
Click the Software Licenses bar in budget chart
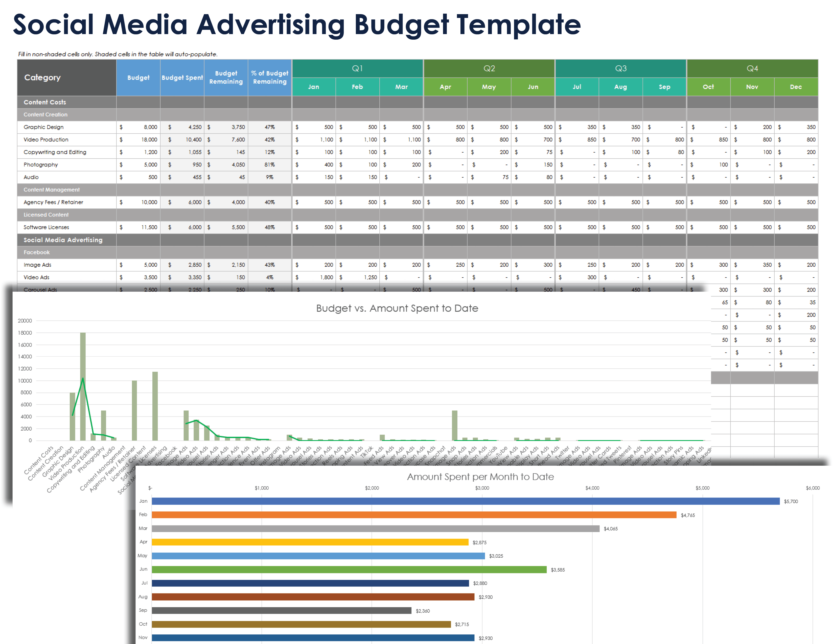tap(155, 406)
